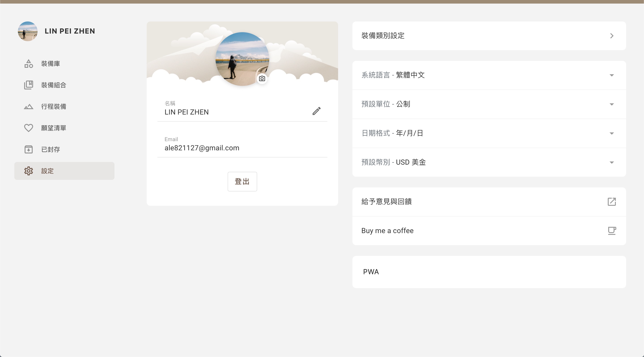Screen dimensions: 644x357
Task: Click the 系統語言 - 繁體中文 text
Action: coord(393,75)
